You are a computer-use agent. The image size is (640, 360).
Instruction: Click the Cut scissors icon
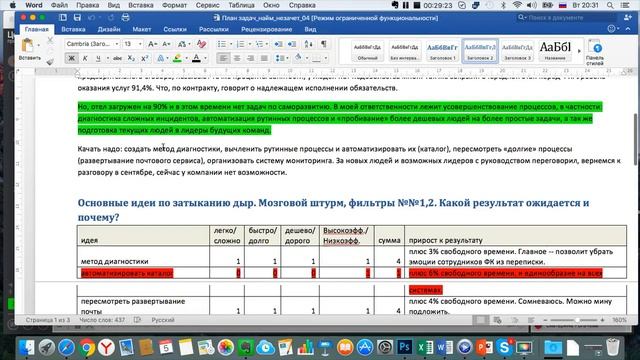pyautogui.click(x=50, y=40)
